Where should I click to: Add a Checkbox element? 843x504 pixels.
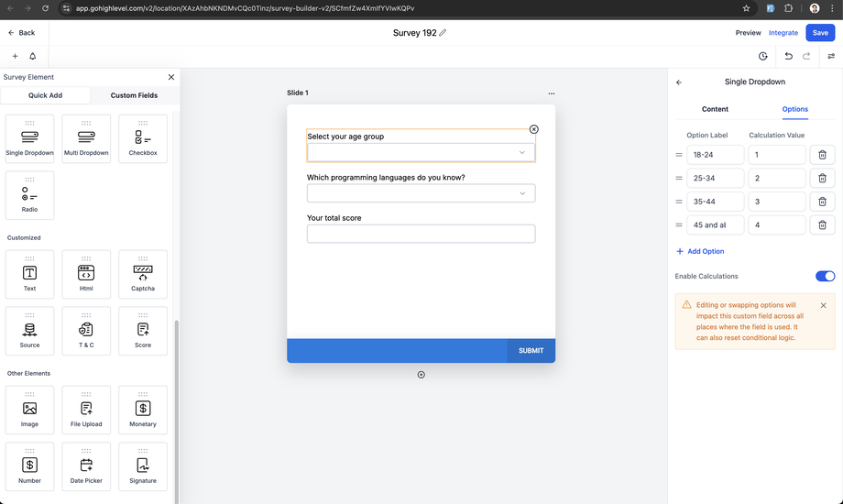143,138
